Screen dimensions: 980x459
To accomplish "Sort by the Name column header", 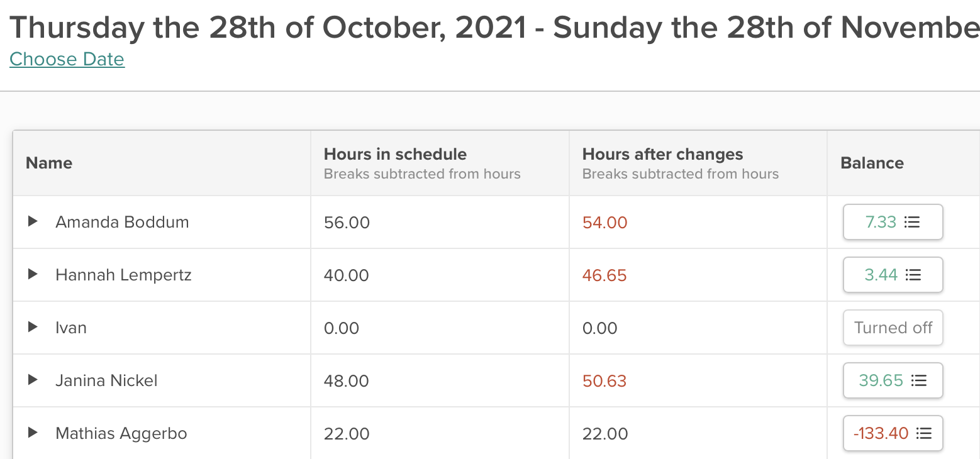I will click(x=49, y=163).
